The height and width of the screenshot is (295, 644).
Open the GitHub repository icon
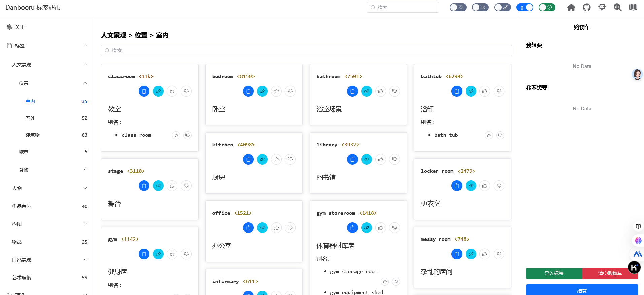pyautogui.click(x=587, y=7)
